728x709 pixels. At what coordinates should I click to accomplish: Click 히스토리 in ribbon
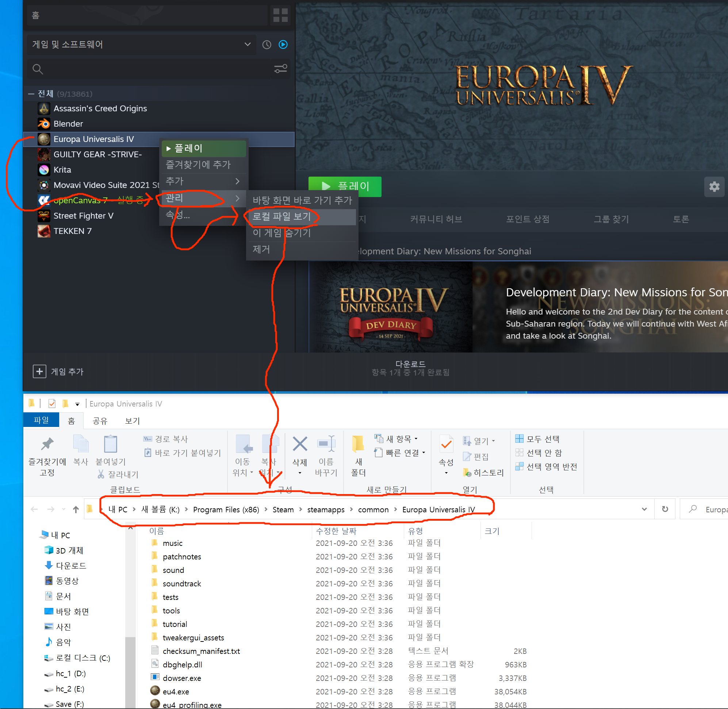pyautogui.click(x=483, y=473)
